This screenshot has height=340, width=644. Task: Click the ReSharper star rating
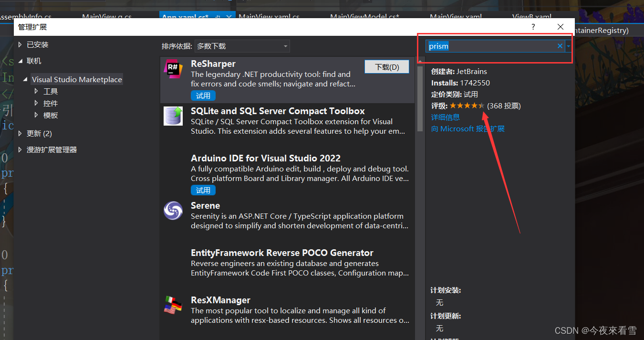467,106
